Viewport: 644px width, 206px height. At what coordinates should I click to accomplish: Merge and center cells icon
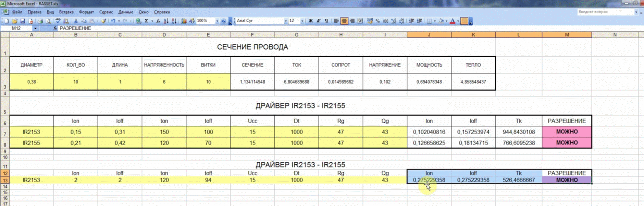point(360,21)
